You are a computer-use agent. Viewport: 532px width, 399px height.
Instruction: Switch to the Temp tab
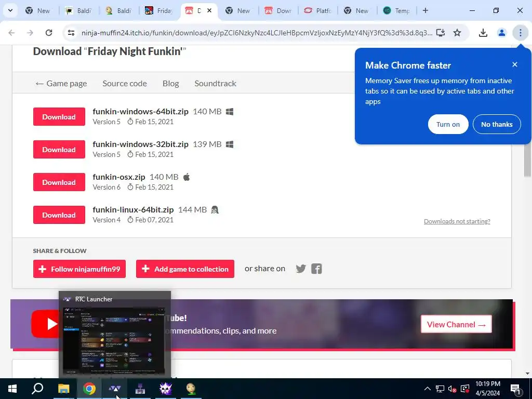coord(397,10)
